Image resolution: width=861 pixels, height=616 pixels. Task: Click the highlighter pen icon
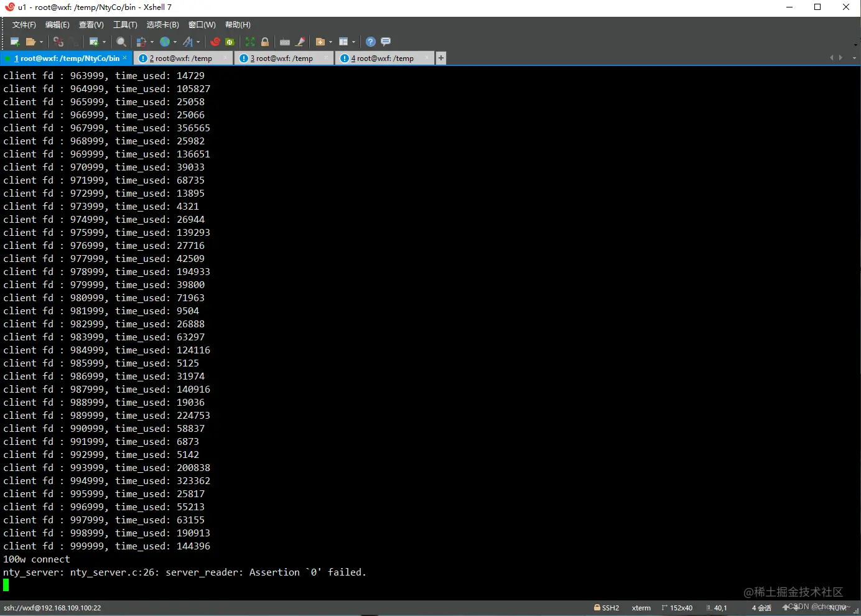(300, 42)
